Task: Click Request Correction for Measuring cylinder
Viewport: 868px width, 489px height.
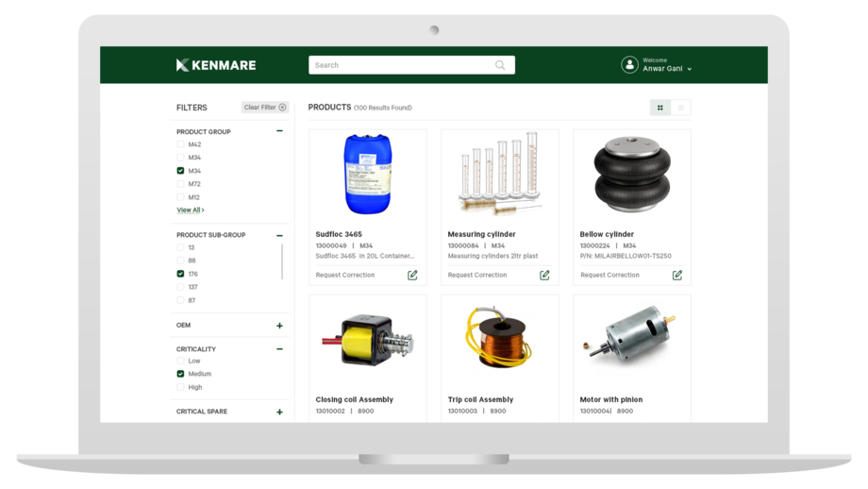Action: [477, 276]
